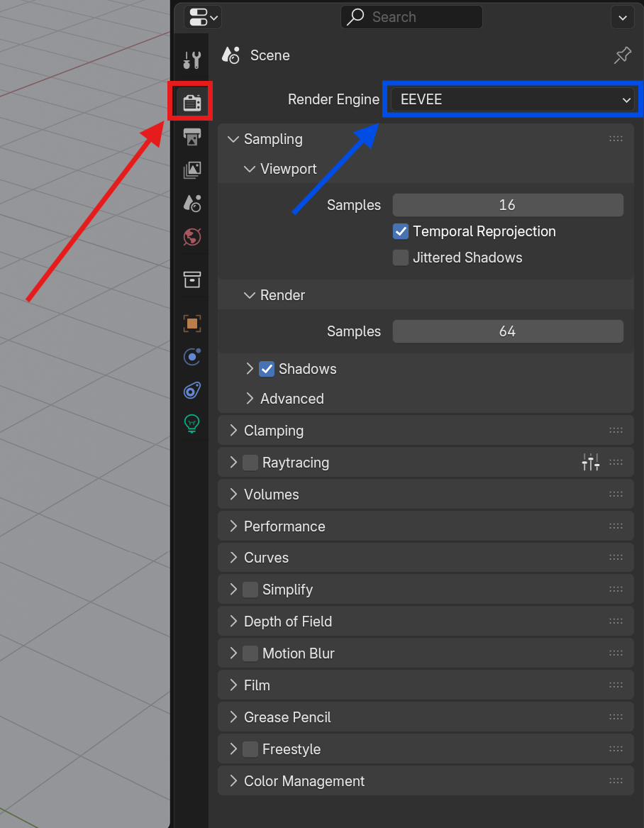Expand the Shadows subpanel
644x828 pixels.
[250, 368]
